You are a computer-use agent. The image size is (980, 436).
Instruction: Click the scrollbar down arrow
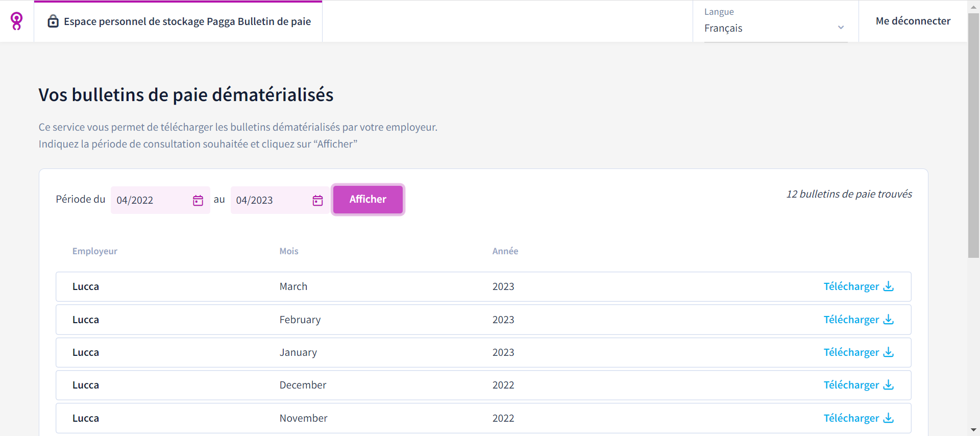point(974,430)
